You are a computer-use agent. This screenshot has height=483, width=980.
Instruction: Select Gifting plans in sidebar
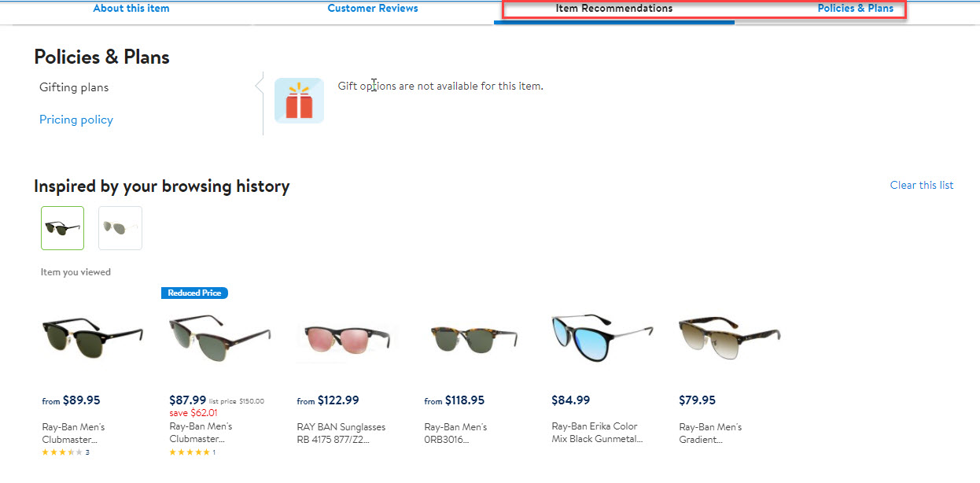pyautogui.click(x=74, y=87)
